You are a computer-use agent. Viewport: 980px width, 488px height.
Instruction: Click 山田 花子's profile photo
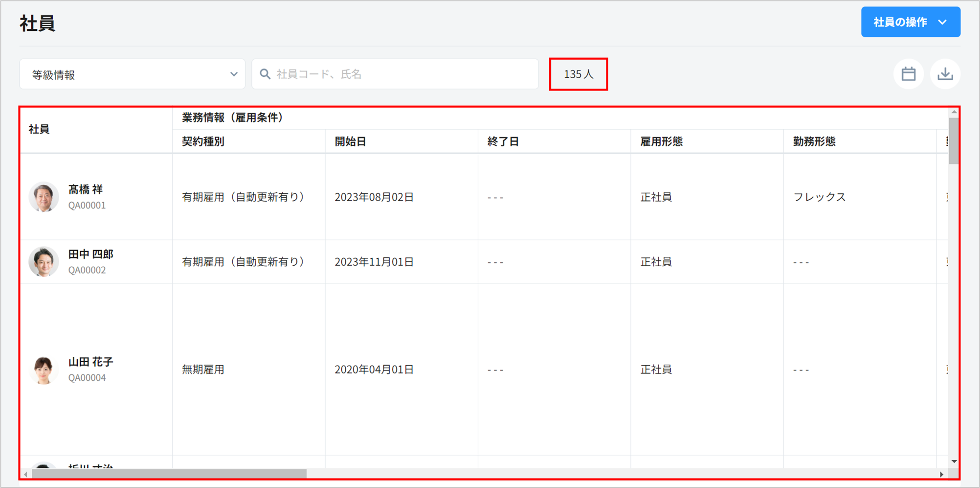coord(44,370)
